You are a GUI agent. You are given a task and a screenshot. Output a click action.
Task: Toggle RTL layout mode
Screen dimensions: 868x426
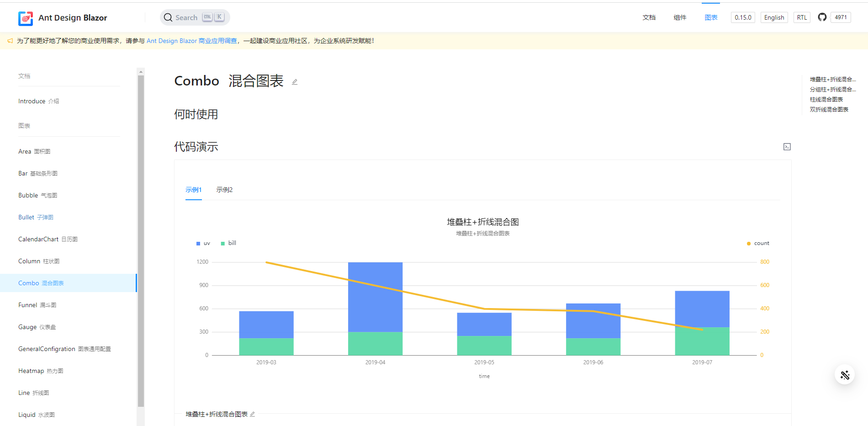point(802,17)
